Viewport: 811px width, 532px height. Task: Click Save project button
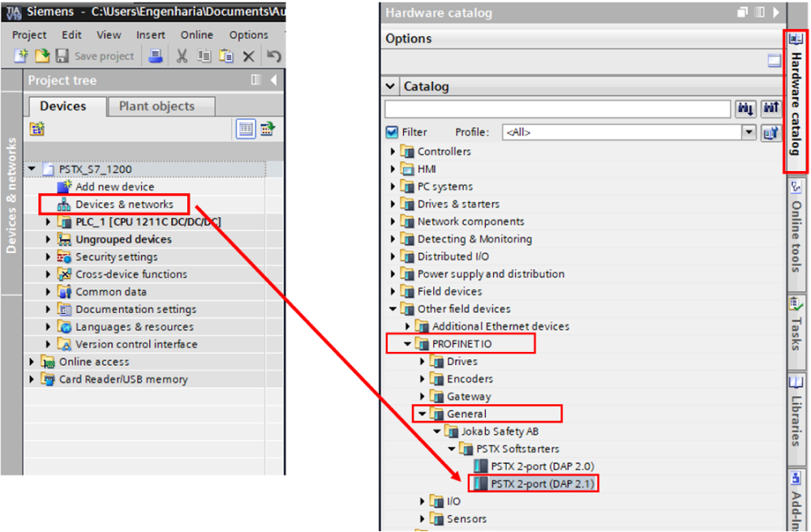click(x=95, y=56)
